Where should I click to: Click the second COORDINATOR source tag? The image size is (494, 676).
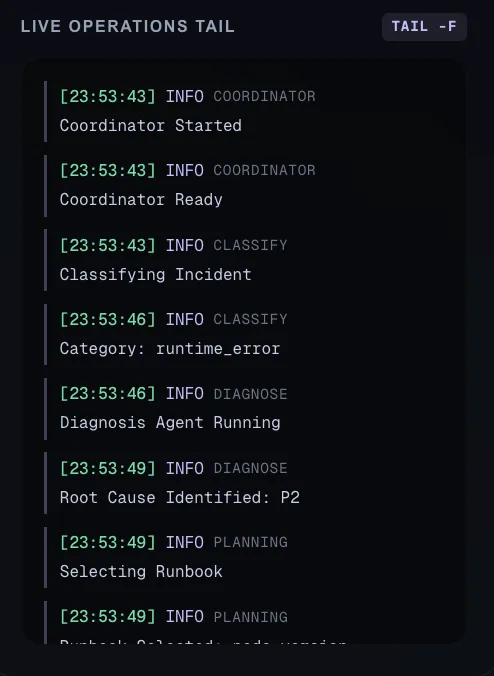264,170
